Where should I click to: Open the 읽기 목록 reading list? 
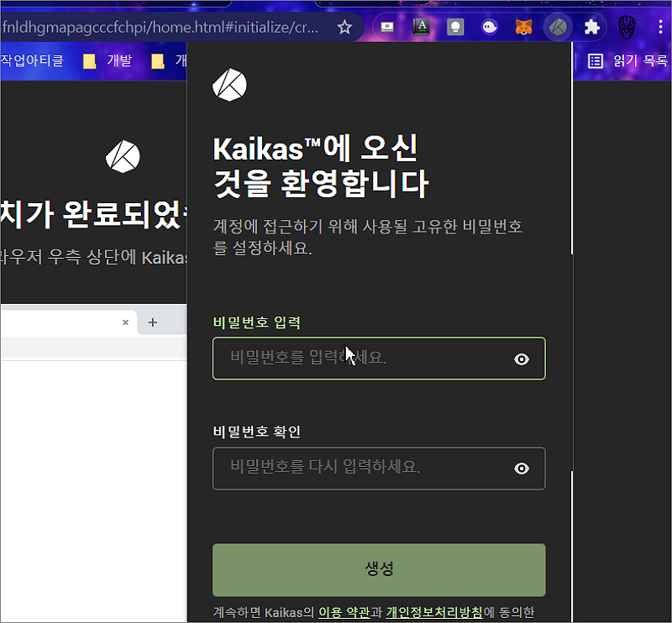pos(627,61)
